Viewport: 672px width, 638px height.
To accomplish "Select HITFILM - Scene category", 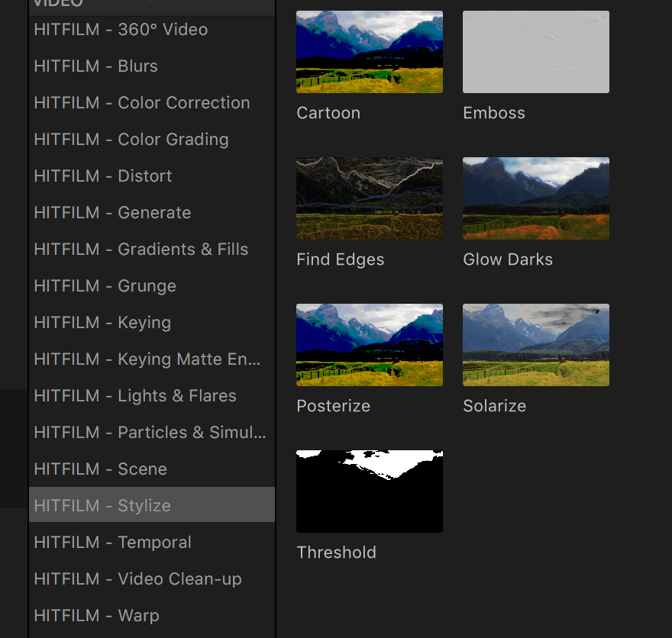I will coord(152,469).
